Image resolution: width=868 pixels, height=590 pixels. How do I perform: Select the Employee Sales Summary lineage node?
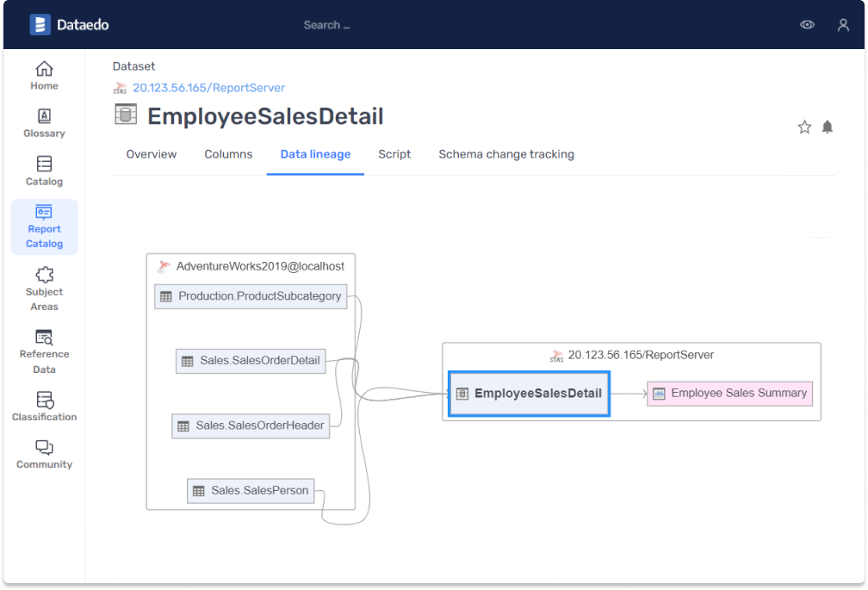click(729, 394)
